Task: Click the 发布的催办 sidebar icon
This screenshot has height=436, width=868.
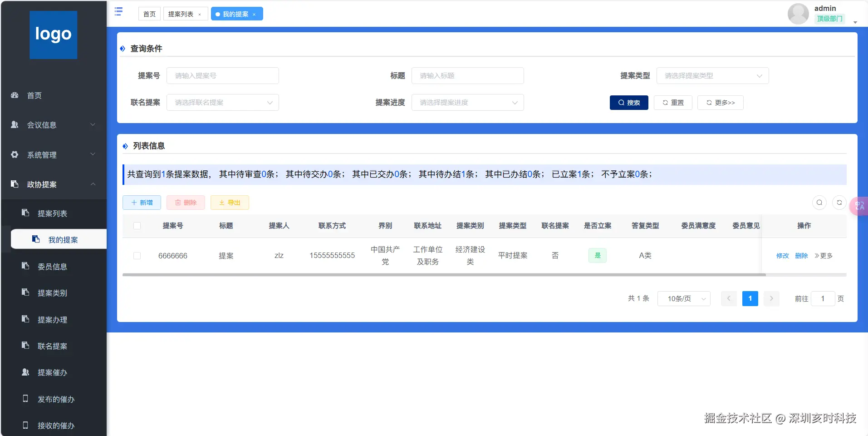Action: click(x=25, y=399)
